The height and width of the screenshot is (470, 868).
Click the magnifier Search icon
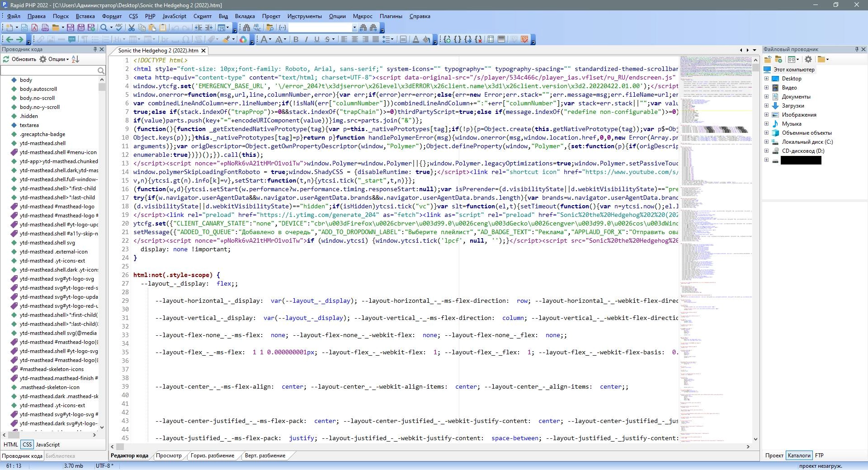(104, 28)
